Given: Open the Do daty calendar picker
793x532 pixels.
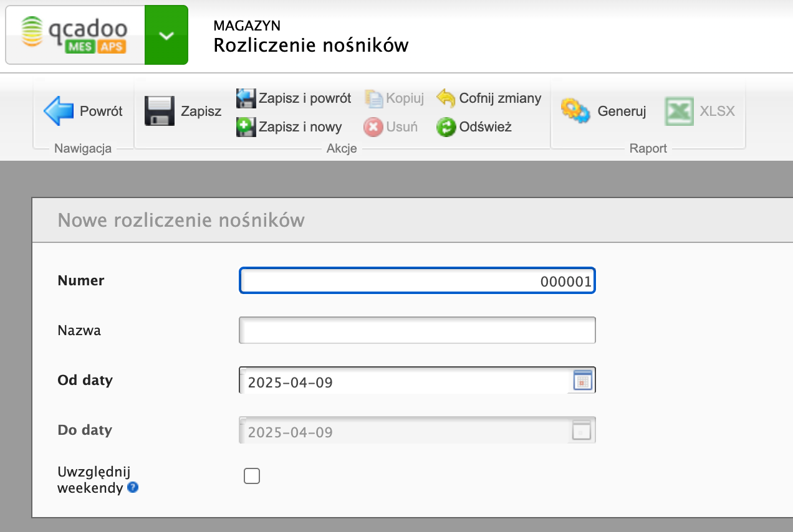Looking at the screenshot, I should tap(582, 430).
